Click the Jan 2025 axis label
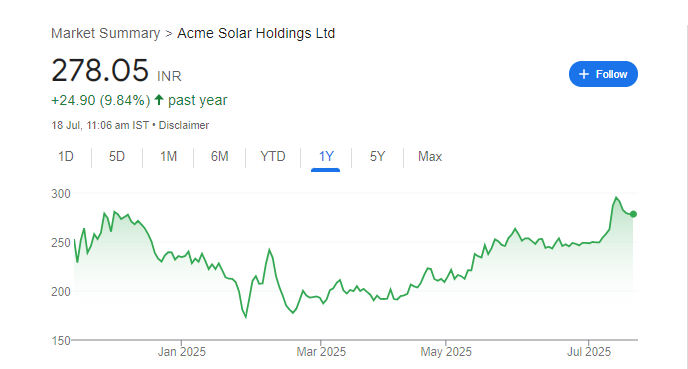The image size is (688, 369). (x=182, y=352)
